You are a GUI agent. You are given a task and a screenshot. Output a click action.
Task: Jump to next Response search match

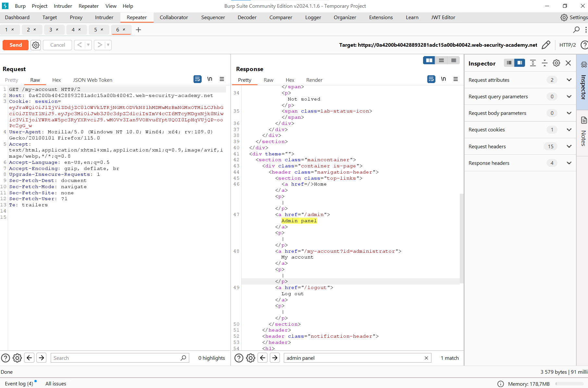(x=275, y=358)
